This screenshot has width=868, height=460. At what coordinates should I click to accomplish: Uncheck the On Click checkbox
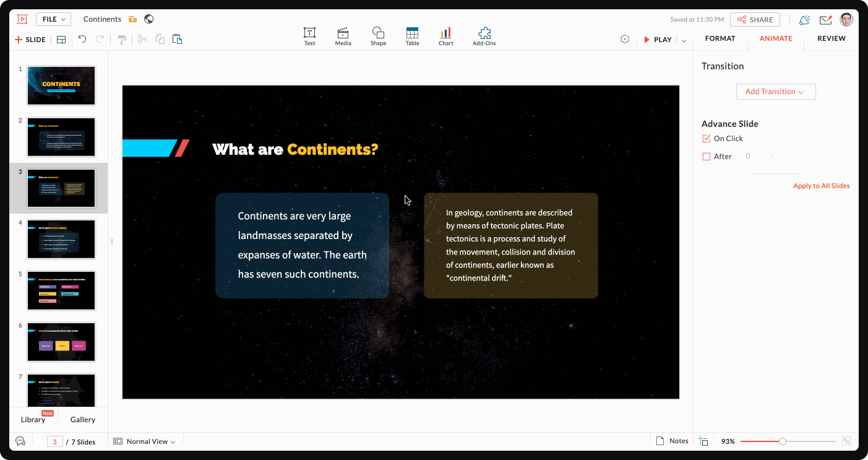pos(707,139)
